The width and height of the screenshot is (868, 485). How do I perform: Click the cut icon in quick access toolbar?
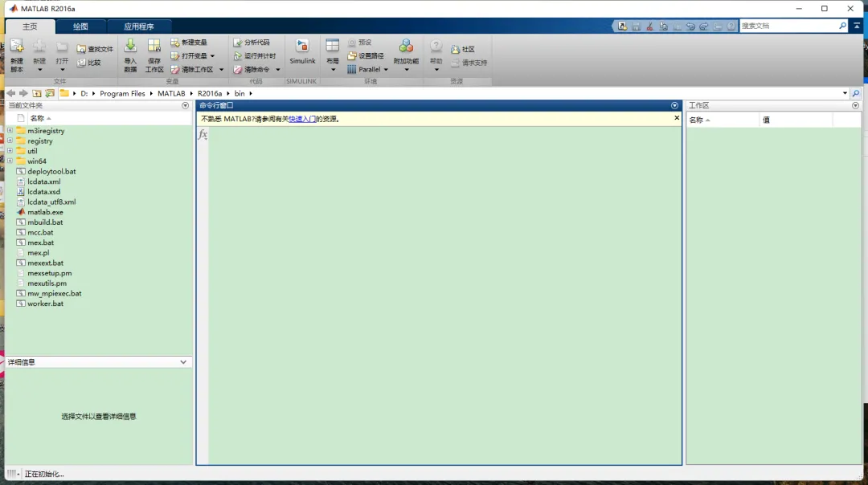(x=650, y=26)
